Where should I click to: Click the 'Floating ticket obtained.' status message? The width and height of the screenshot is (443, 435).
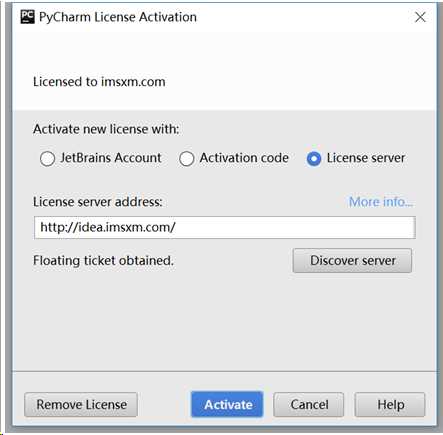coord(103,261)
